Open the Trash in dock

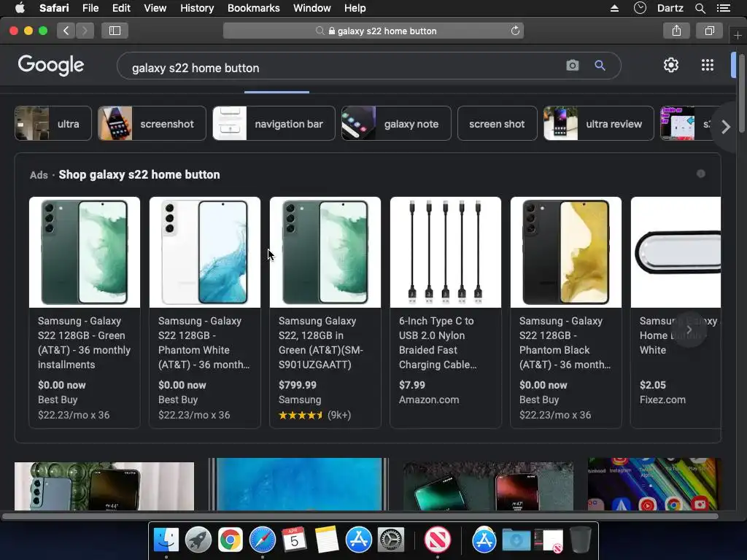pos(580,540)
